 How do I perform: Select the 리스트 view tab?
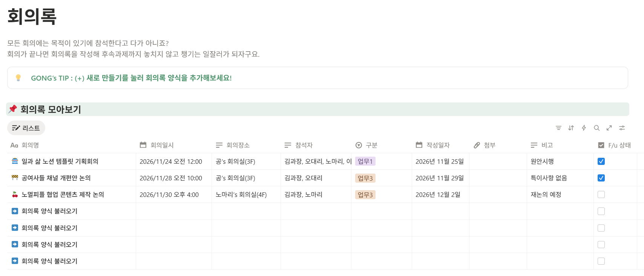pyautogui.click(x=26, y=128)
